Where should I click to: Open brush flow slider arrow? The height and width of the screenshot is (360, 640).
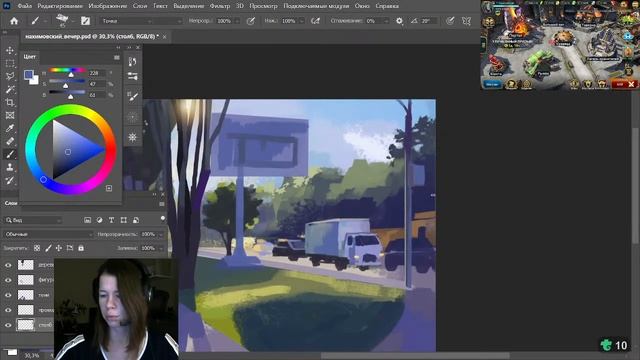click(302, 21)
